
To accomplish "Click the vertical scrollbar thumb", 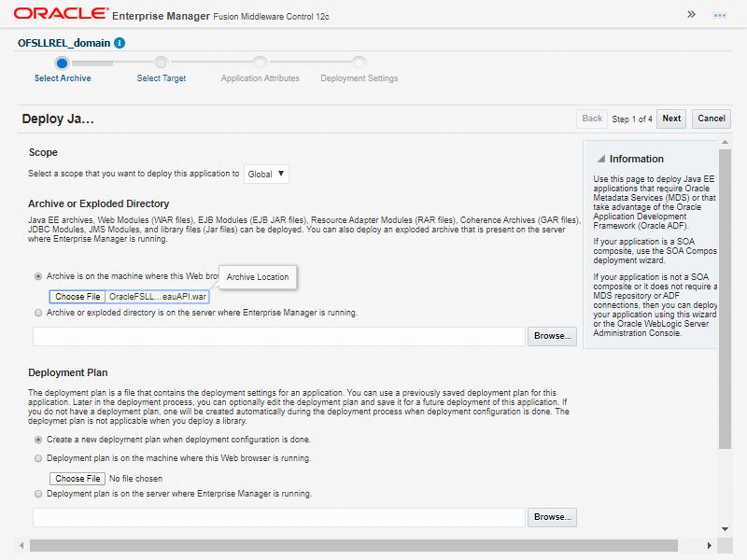I will coord(725,299).
